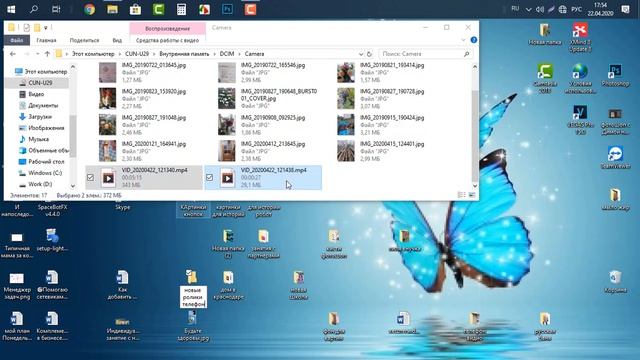The height and width of the screenshot is (360, 640).
Task: Click the Explorer help question mark icon
Action: tap(473, 40)
